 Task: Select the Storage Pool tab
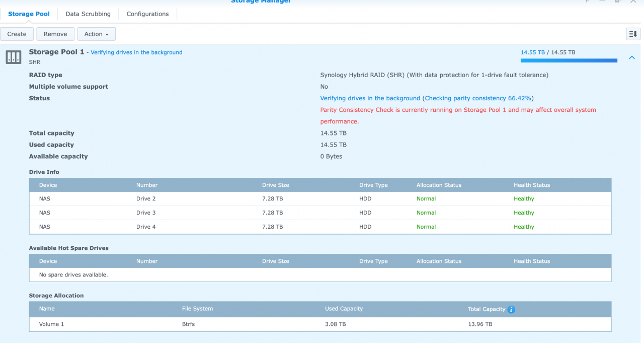pos(29,14)
